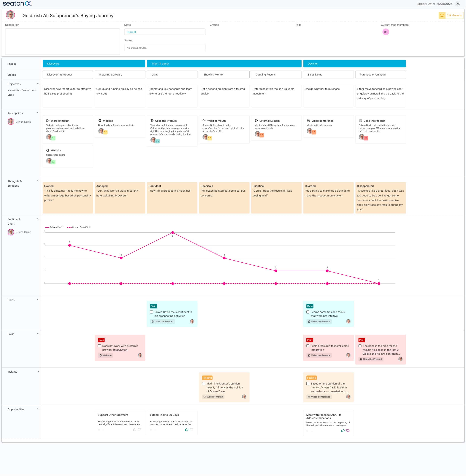The width and height of the screenshot is (466, 476).
Task: Click the Word of mouth icon in Discovering Product touchpoint
Action: tap(47, 120)
